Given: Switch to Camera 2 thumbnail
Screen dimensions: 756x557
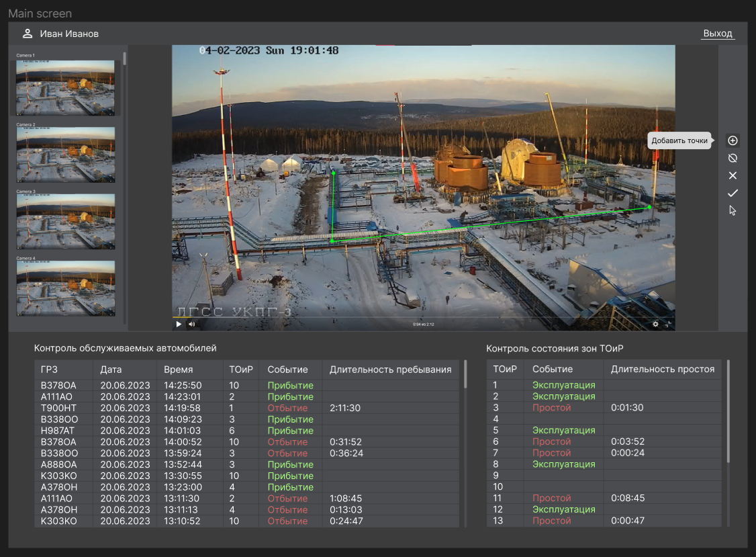Looking at the screenshot, I should [65, 154].
